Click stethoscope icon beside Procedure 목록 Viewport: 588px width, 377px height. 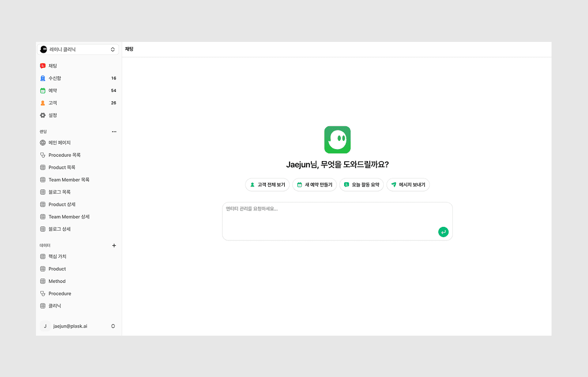pyautogui.click(x=43, y=155)
